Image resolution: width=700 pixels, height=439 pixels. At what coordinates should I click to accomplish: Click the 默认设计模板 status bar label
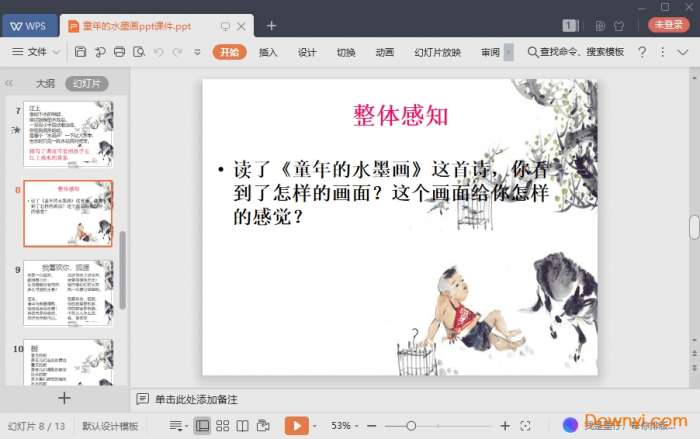110,426
